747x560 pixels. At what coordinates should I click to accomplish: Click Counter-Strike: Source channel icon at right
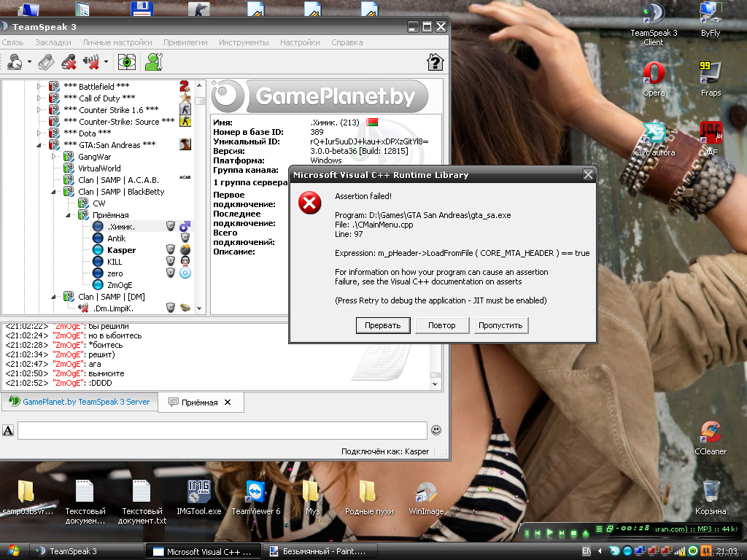185,121
